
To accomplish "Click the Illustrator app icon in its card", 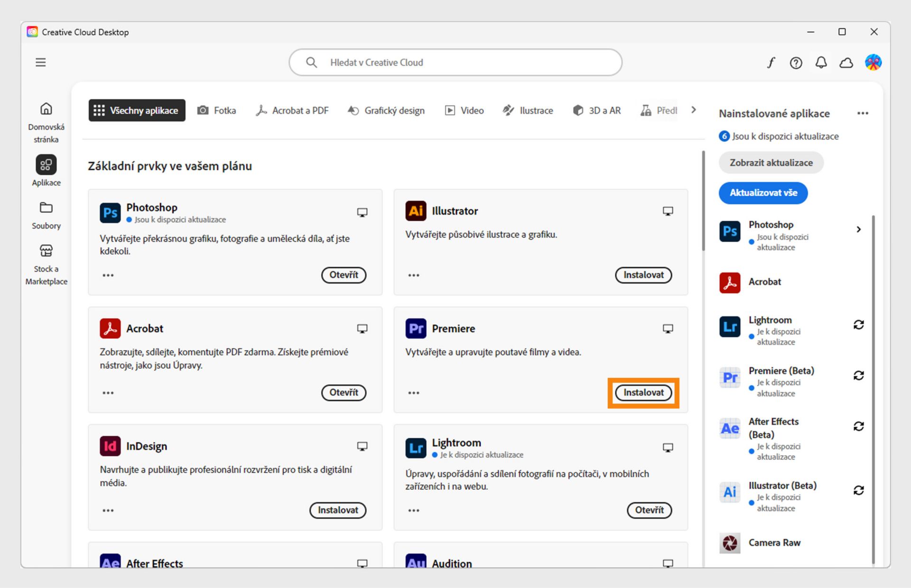I will tap(416, 211).
